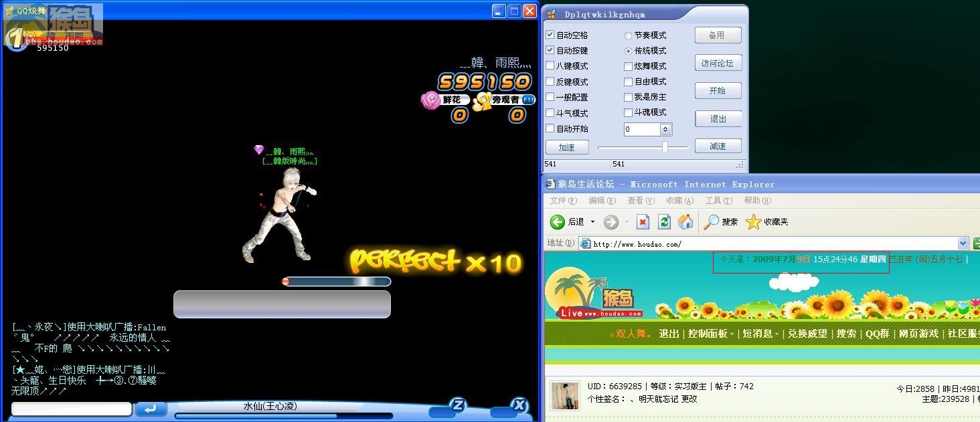Minimize the QQ炫舞 game window

pos(499,11)
